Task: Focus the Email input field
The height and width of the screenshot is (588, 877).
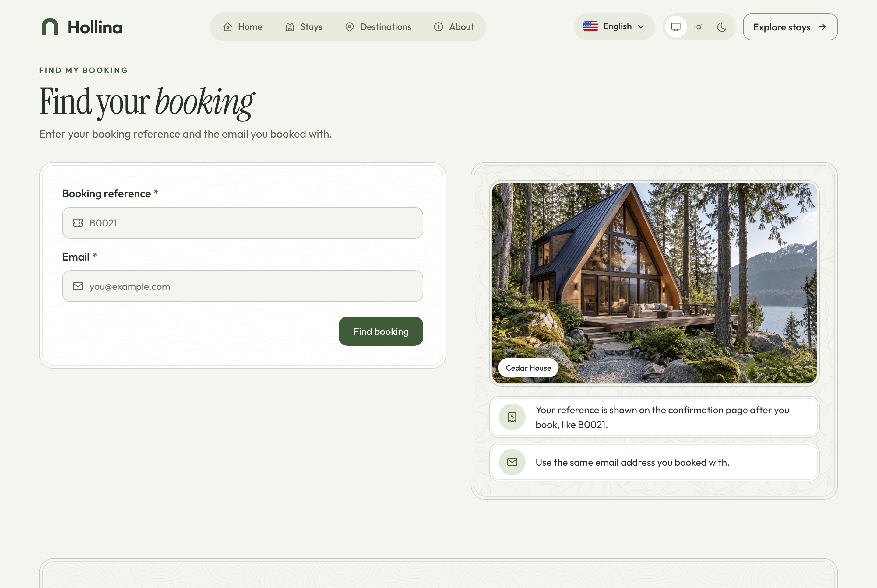Action: pyautogui.click(x=242, y=286)
